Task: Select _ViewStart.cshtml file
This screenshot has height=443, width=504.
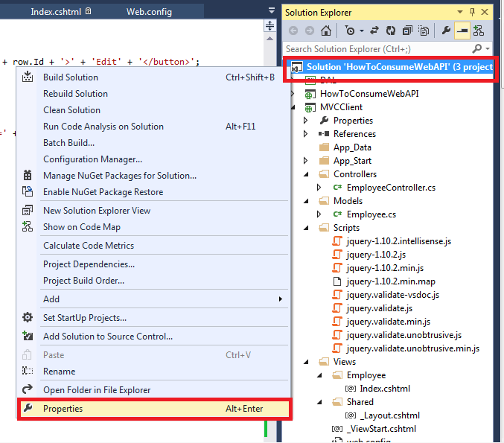Action: [381, 429]
